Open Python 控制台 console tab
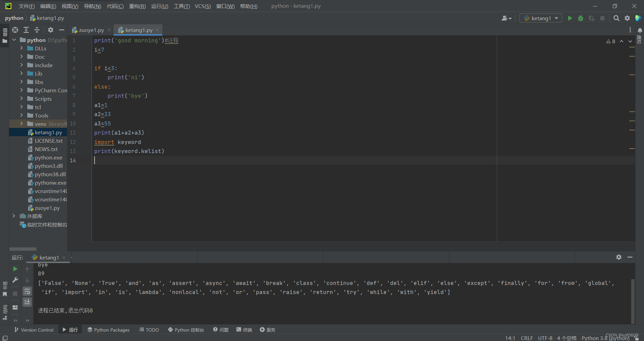Viewport: 644px width, 341px height. 186,330
